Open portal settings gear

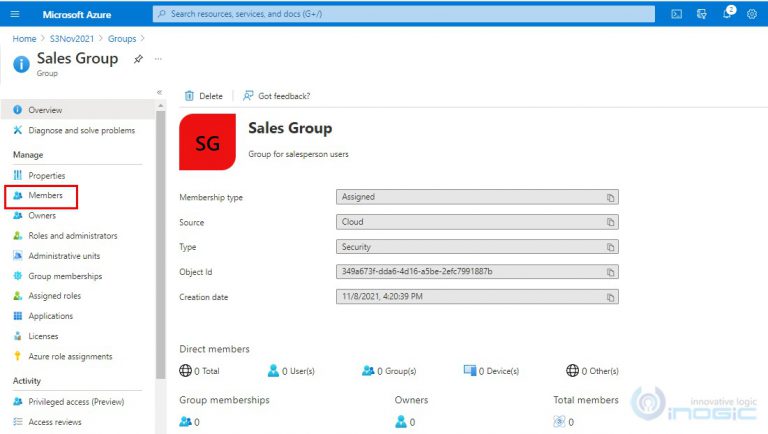(x=752, y=14)
